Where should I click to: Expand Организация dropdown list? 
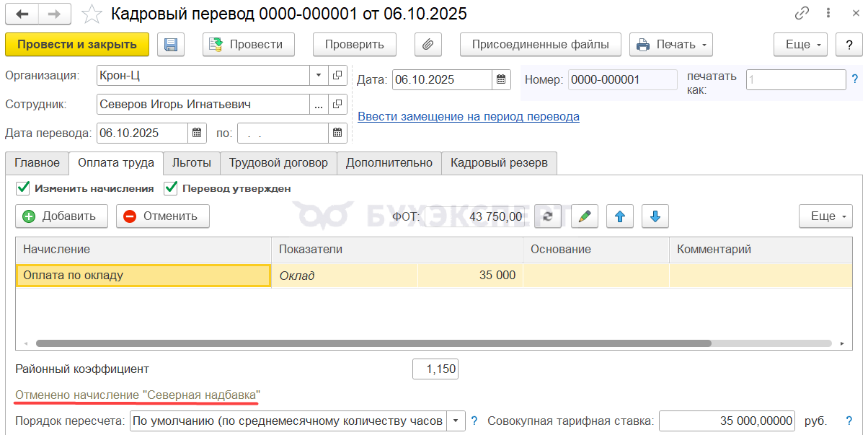(319, 75)
